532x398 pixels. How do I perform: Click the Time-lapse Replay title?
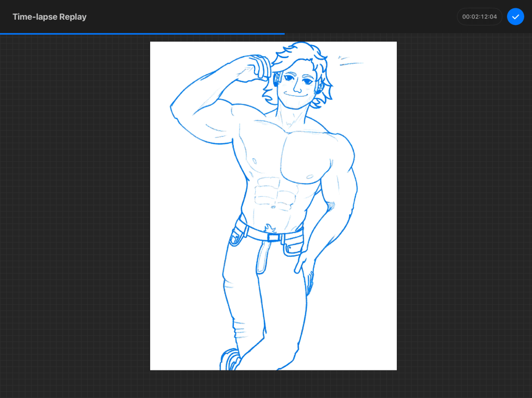49,17
